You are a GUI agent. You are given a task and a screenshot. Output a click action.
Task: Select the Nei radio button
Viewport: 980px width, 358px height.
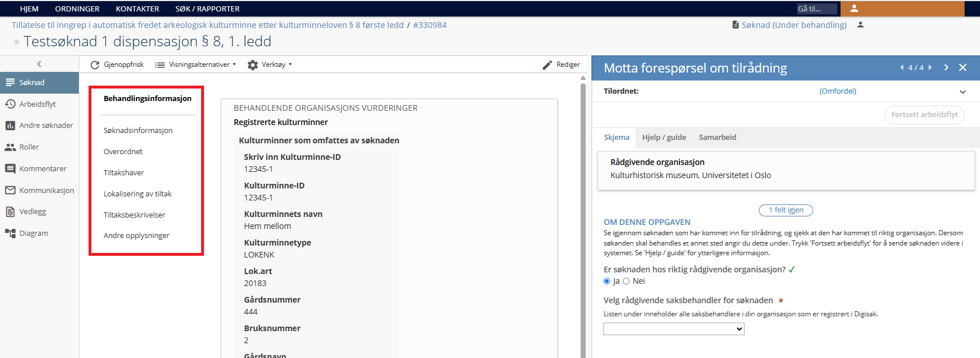point(626,281)
